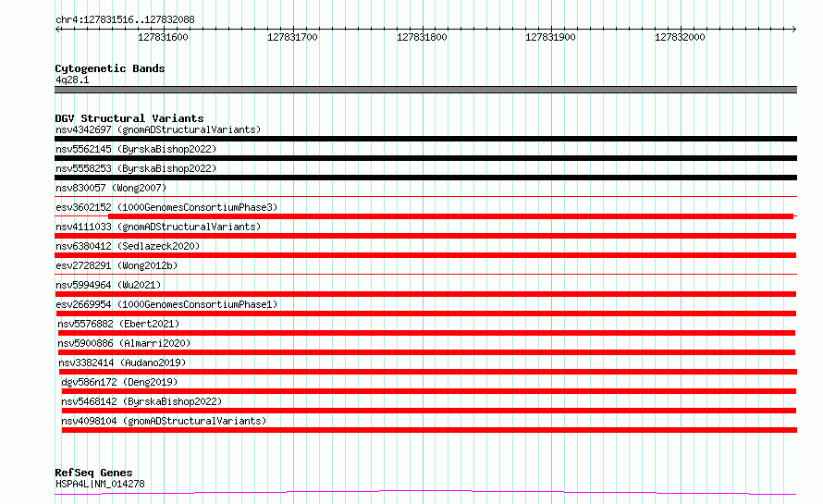The height and width of the screenshot is (504, 823).
Task: Open the RefSeq Genes track title
Action: (93, 473)
